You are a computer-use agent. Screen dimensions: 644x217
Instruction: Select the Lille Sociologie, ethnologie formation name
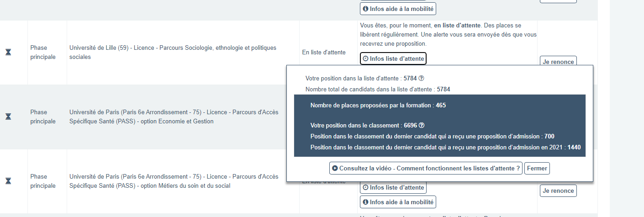(173, 52)
